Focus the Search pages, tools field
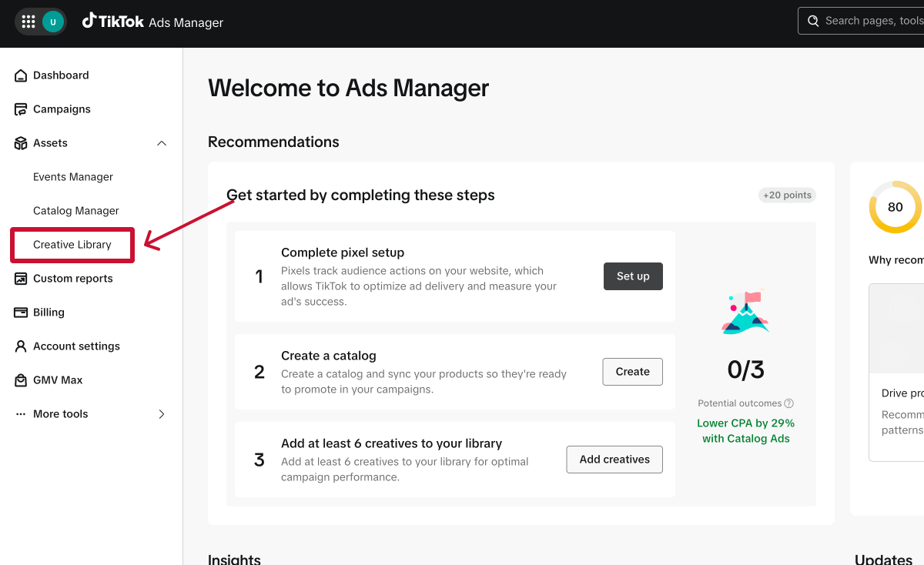 coord(861,21)
